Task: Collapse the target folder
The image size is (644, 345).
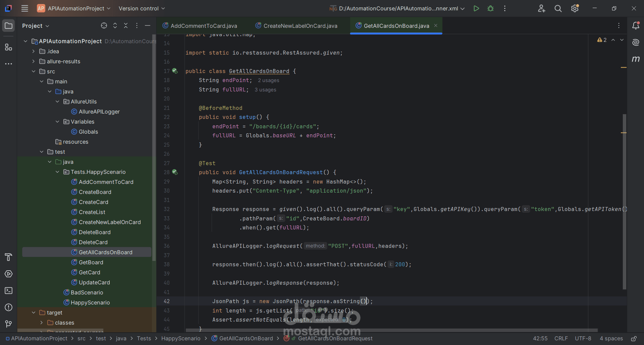Action: point(34,313)
